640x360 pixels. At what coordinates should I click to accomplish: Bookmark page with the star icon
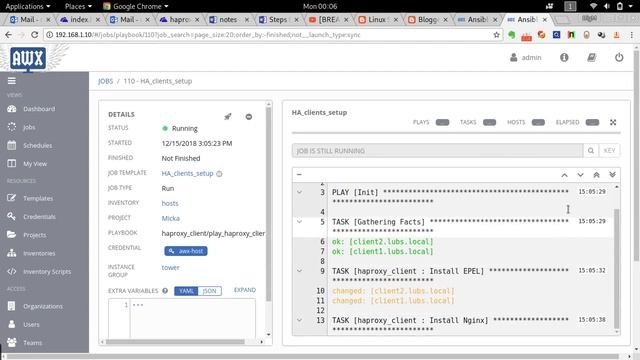[x=496, y=35]
